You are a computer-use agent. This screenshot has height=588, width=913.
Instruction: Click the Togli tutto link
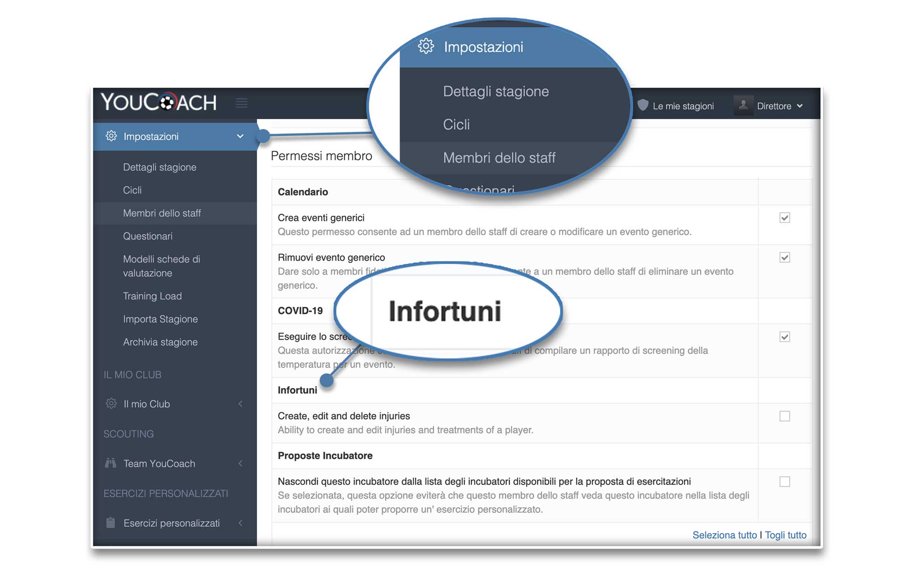(x=786, y=532)
